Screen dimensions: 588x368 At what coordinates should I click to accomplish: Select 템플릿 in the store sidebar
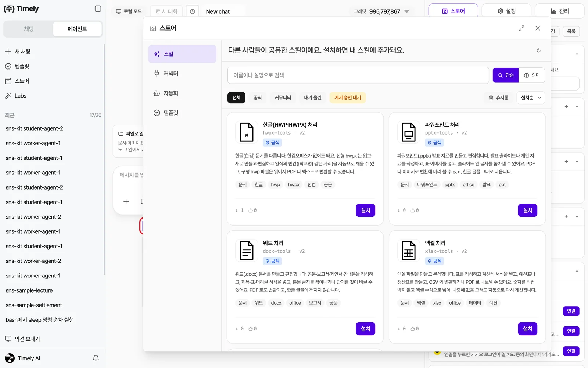pyautogui.click(x=182, y=113)
